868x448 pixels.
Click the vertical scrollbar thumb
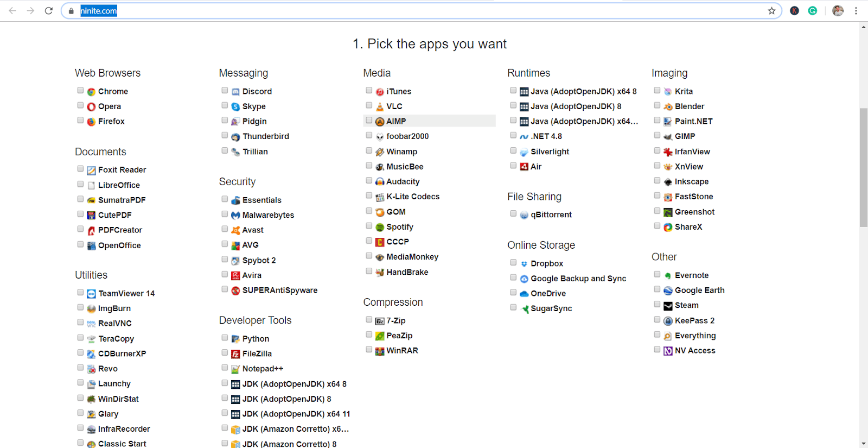[864, 167]
